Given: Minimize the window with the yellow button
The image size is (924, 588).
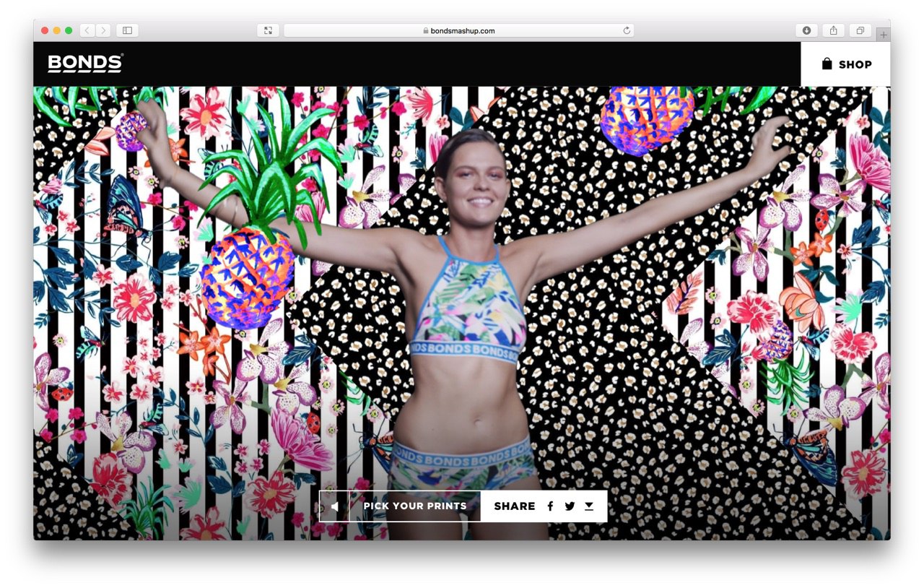Looking at the screenshot, I should (x=56, y=30).
